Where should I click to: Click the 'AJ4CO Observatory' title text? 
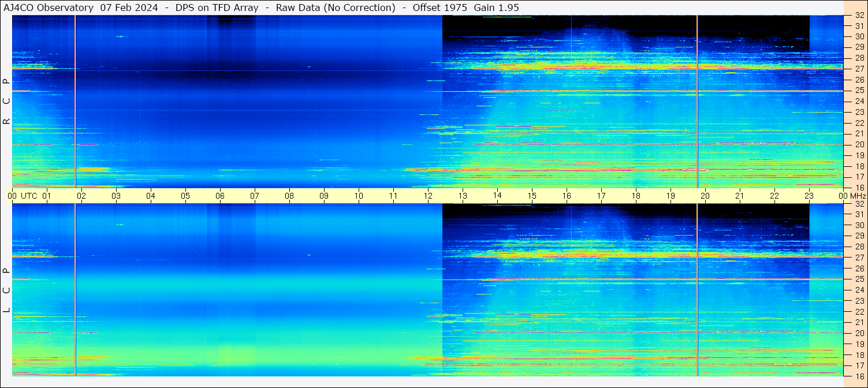(49, 8)
